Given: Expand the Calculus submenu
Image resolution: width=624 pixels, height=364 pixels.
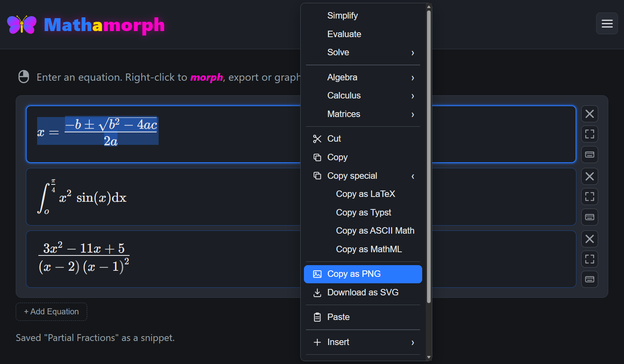Looking at the screenshot, I should 363,96.
